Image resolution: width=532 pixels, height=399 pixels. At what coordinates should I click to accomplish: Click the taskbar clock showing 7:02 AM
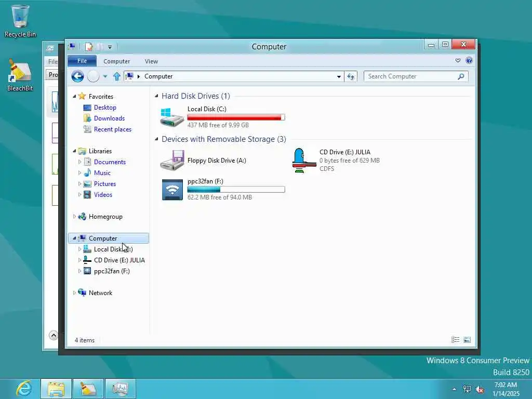click(506, 389)
